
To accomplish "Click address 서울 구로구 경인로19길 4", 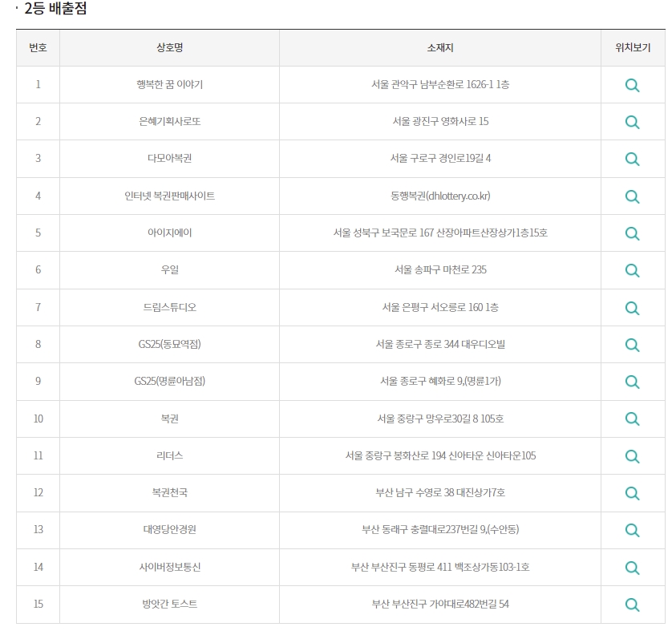I will click(440, 158).
